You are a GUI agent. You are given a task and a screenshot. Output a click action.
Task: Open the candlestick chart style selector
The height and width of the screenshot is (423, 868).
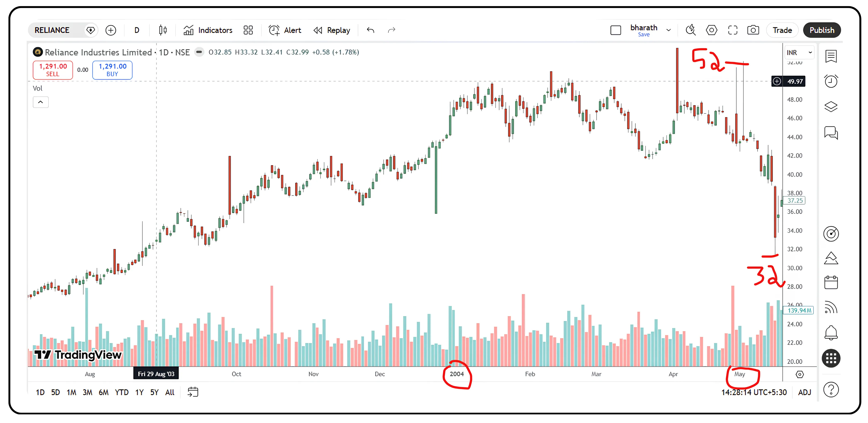pyautogui.click(x=163, y=30)
